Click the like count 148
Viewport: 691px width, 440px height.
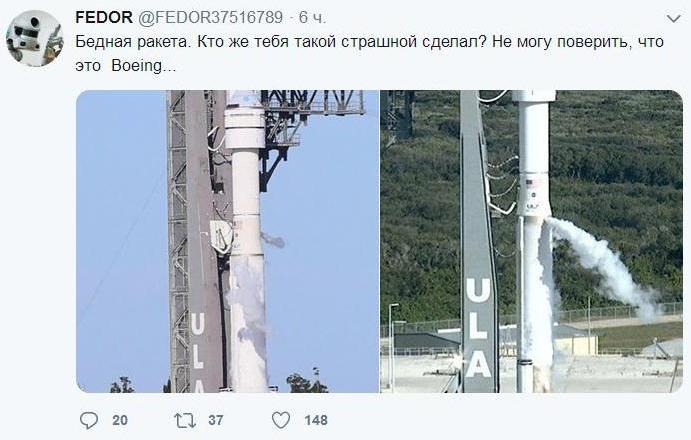click(316, 420)
